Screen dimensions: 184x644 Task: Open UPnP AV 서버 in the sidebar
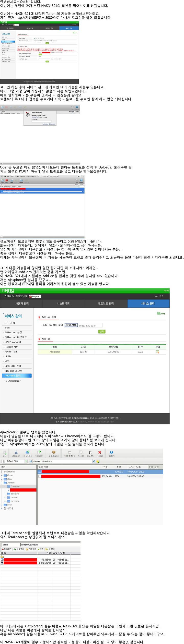13,342
